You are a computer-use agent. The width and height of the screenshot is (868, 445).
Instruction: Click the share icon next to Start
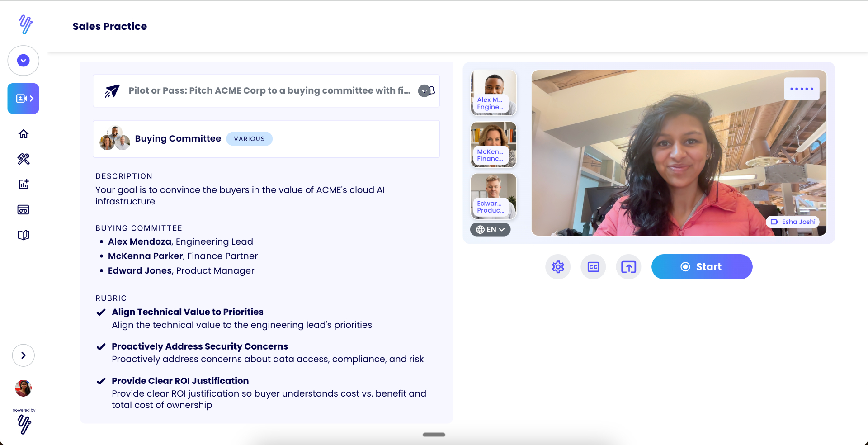pyautogui.click(x=628, y=266)
